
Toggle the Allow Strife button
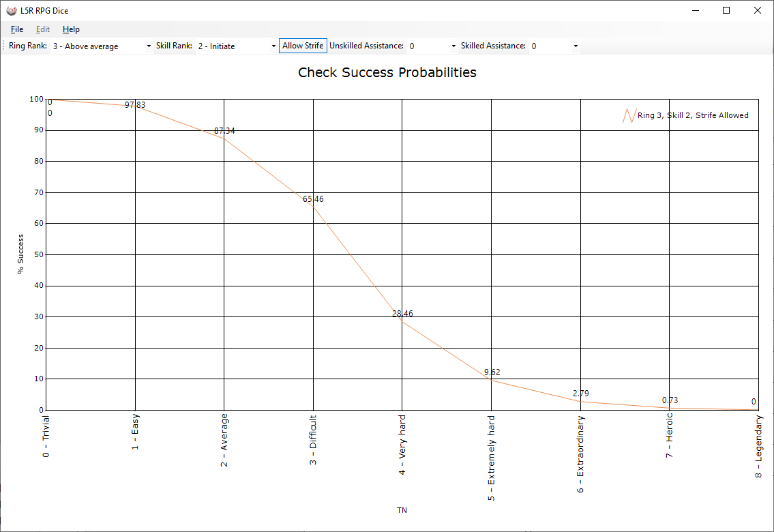(303, 46)
